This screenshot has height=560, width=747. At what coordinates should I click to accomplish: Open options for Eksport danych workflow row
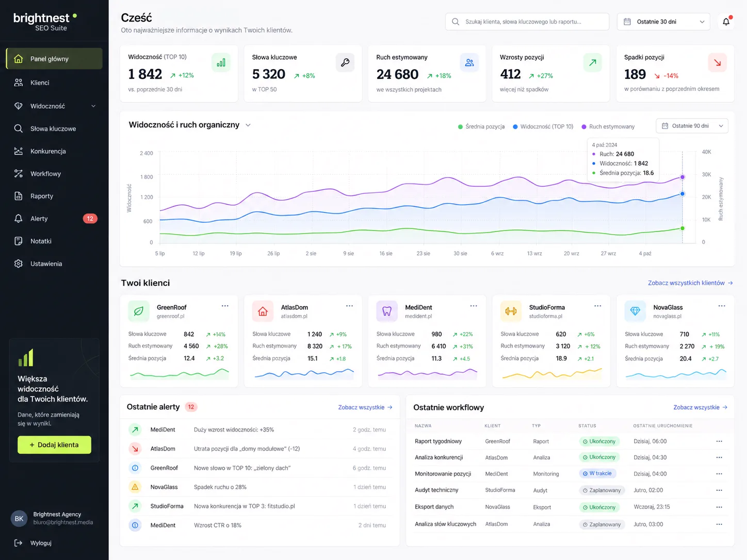(719, 507)
